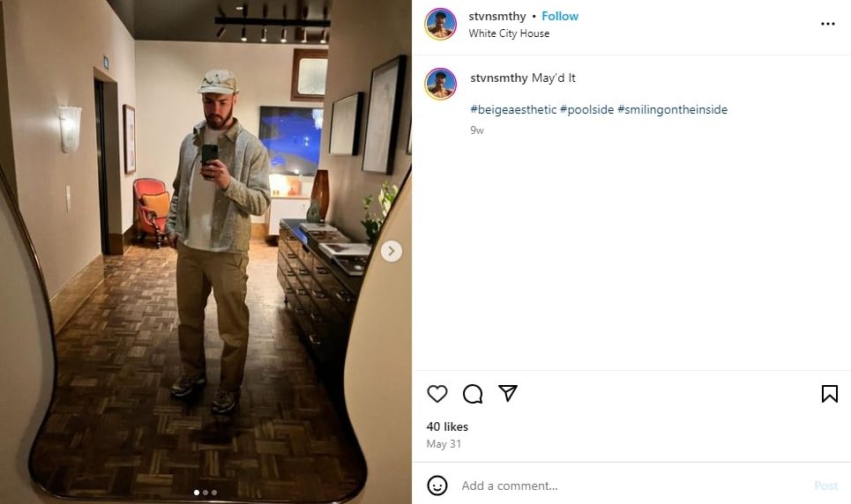The width and height of the screenshot is (851, 504).
Task: Save the post with the bookmark icon
Action: click(x=829, y=394)
